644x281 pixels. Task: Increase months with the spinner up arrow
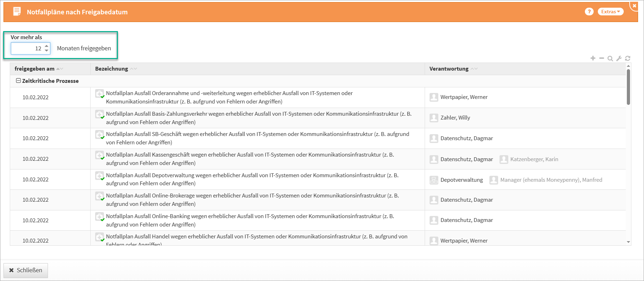click(47, 46)
